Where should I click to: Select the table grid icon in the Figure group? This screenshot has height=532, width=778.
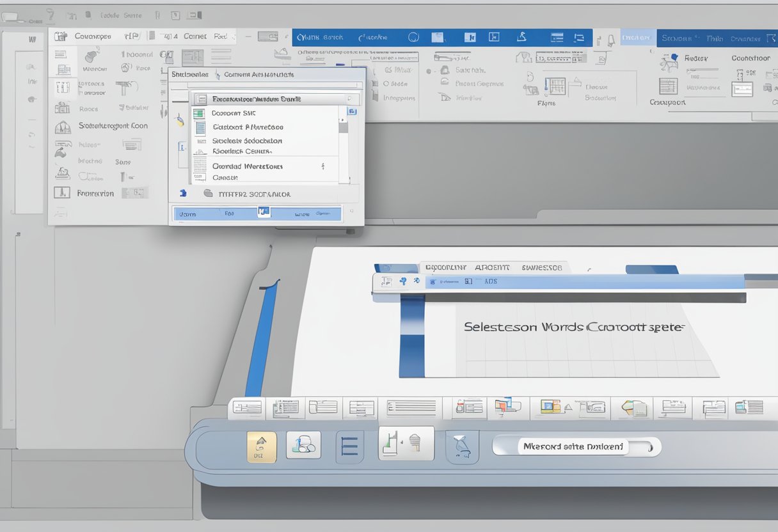[555, 86]
